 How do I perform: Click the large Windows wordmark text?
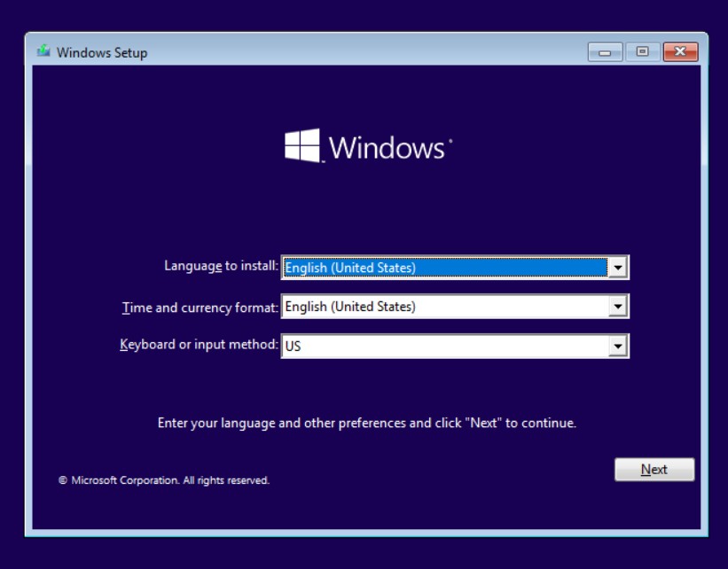[x=387, y=147]
